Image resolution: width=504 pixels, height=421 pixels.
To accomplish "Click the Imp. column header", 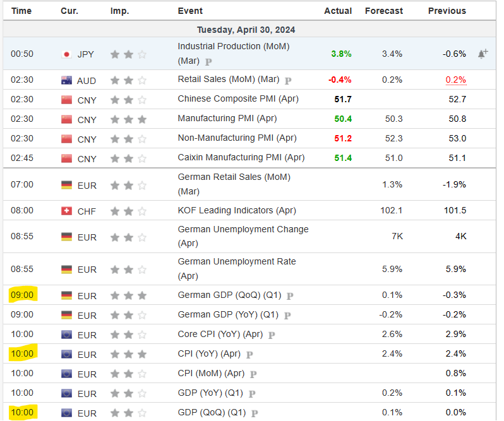I will click(119, 11).
